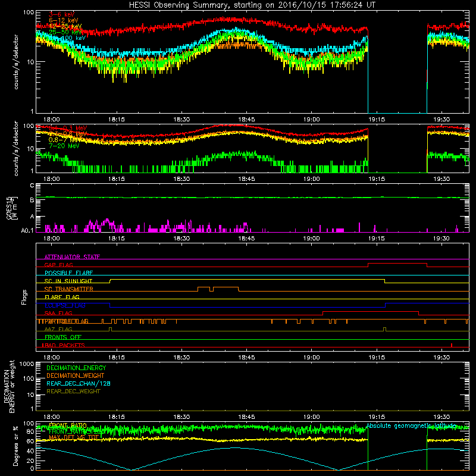Select the 7-20 MeV legend label
476x476 pixels.
coord(64,146)
